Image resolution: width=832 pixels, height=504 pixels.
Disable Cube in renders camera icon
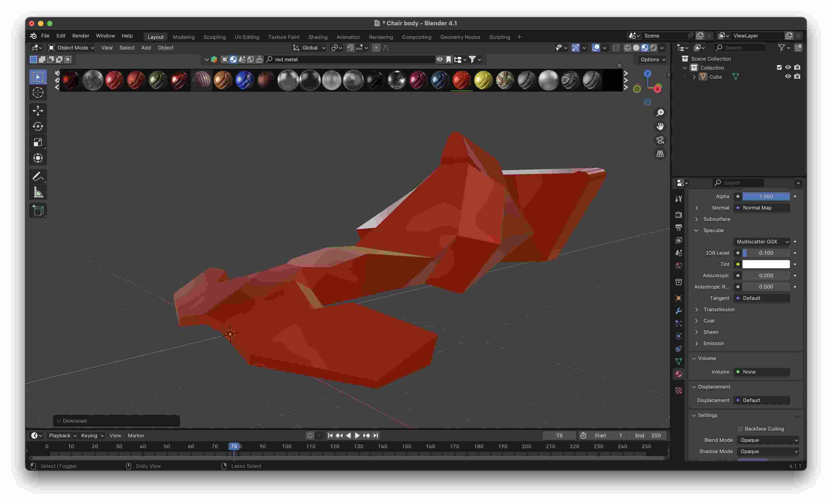[797, 77]
